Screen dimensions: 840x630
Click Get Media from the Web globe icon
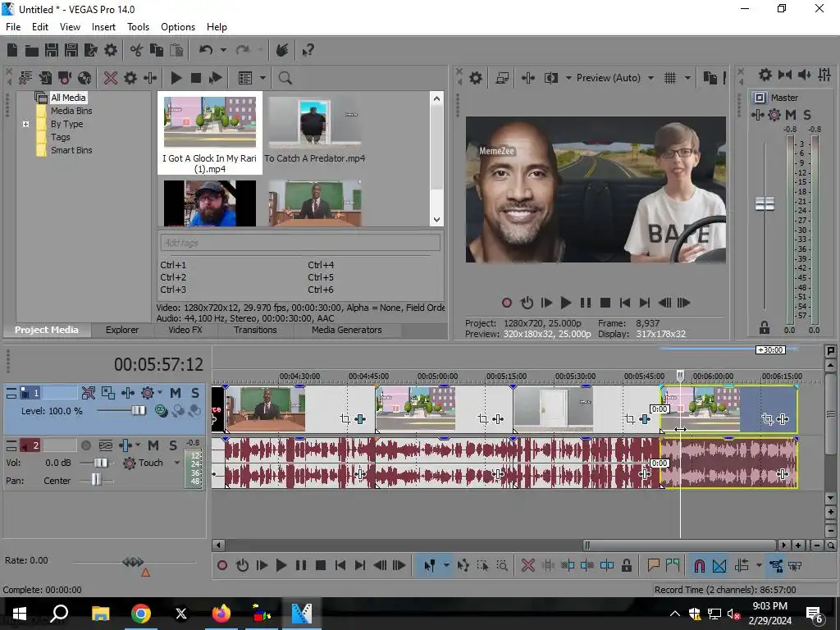pos(84,78)
